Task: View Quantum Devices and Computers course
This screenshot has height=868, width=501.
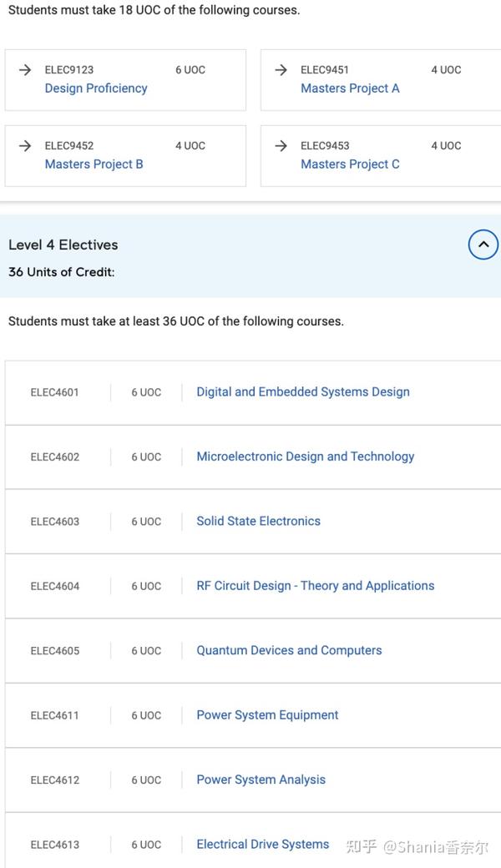Action: pos(289,650)
